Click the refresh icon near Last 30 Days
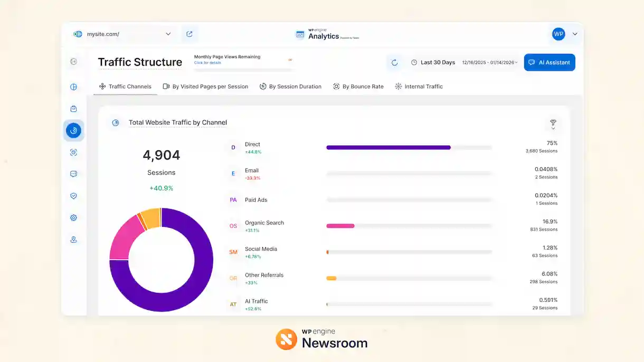 (395, 62)
